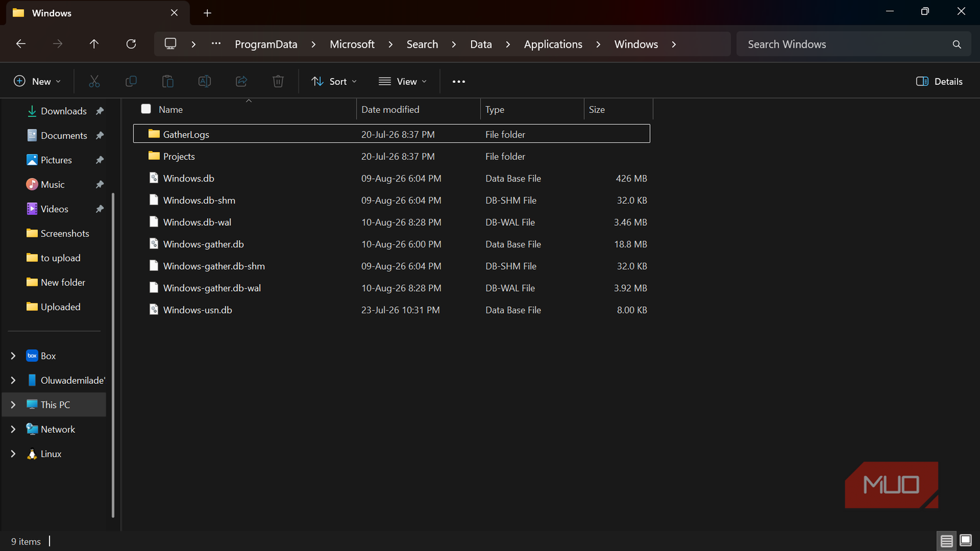Select the GatherLogs folder

[392, 134]
